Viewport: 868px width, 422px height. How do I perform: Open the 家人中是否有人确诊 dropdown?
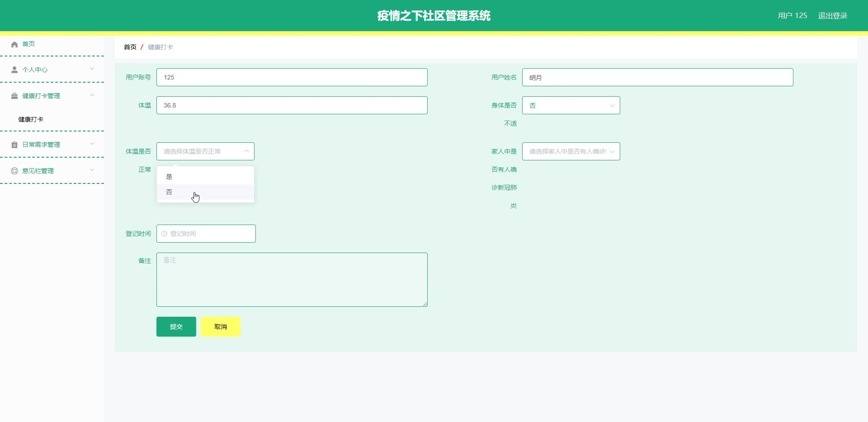[x=571, y=151]
